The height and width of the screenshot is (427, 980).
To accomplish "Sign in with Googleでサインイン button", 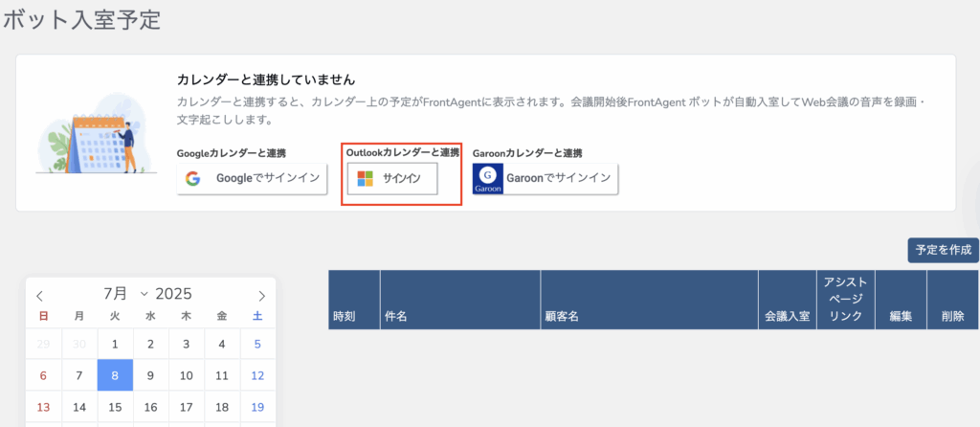I will [253, 179].
